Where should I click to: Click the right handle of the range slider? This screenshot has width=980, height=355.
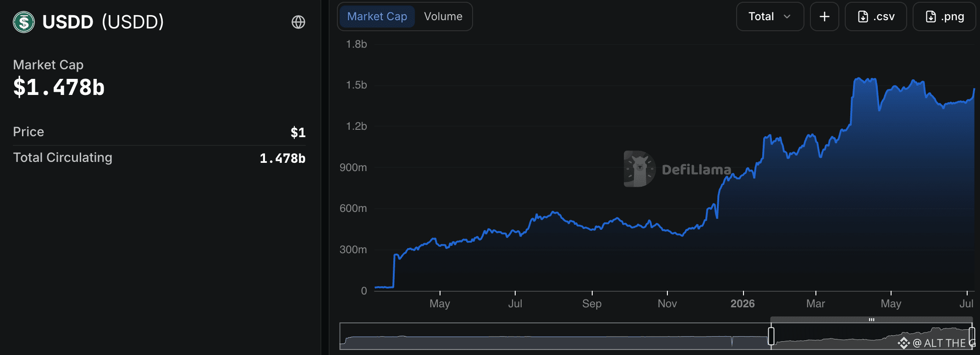971,336
